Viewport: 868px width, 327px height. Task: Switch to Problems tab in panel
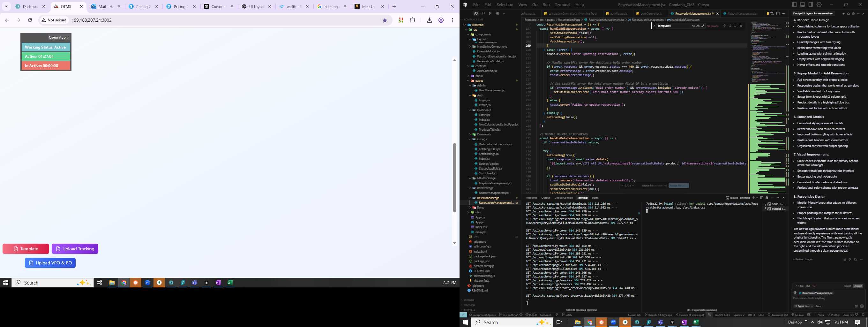531,198
